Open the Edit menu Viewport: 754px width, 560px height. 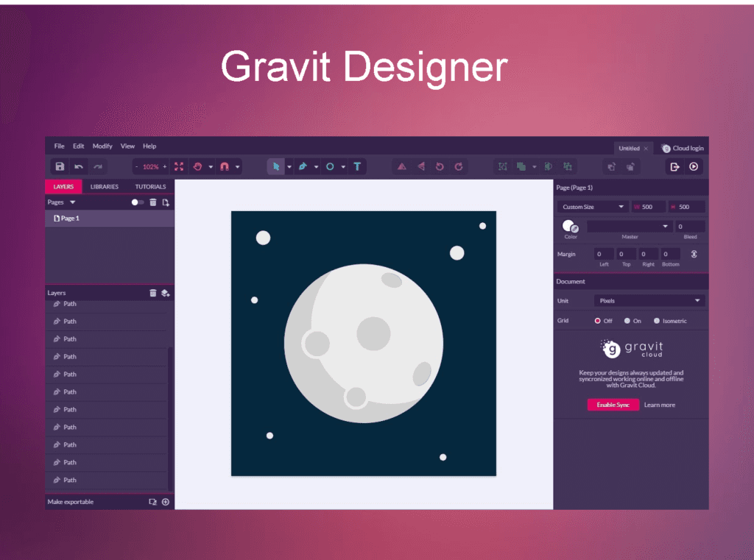[78, 146]
